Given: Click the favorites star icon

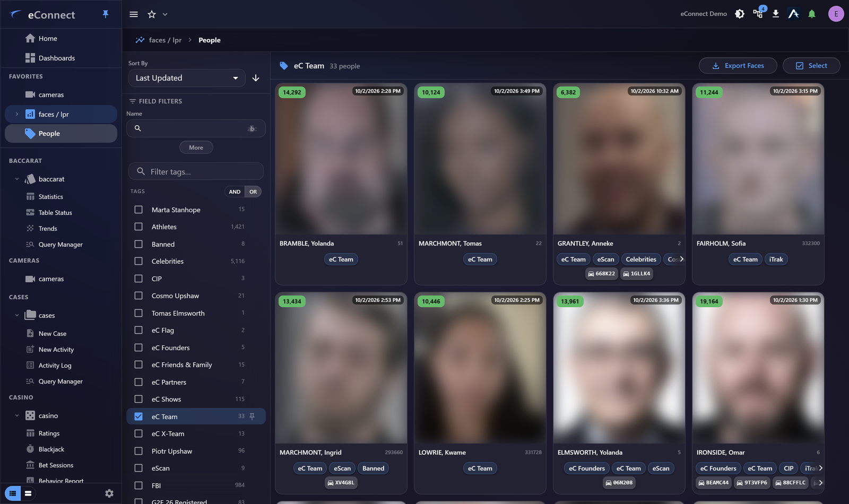Looking at the screenshot, I should pyautogui.click(x=152, y=14).
